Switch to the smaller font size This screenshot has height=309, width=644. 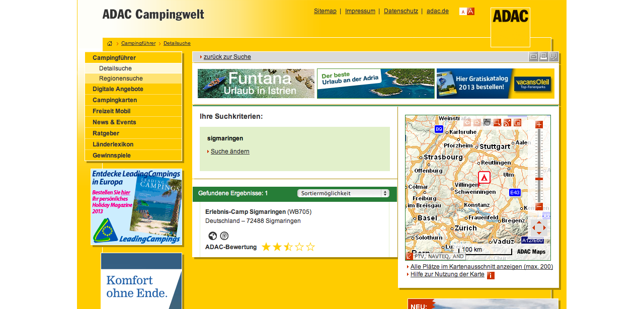click(x=463, y=12)
